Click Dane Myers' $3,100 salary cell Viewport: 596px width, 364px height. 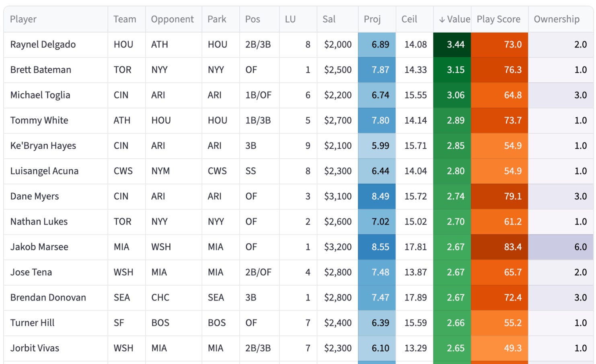point(338,196)
